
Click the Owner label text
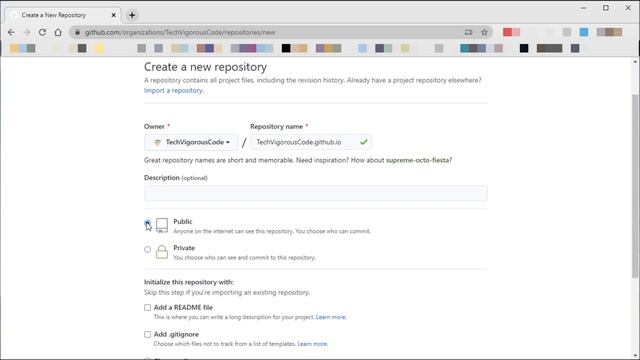154,127
